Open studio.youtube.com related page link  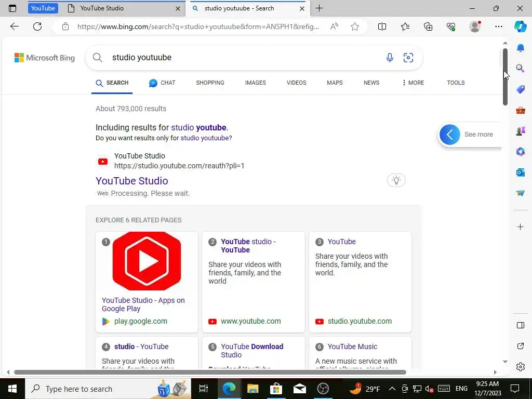360,321
